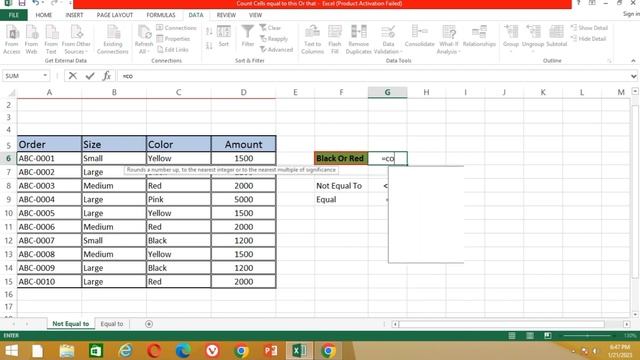Click Remove Duplicates icon

coord(358,39)
